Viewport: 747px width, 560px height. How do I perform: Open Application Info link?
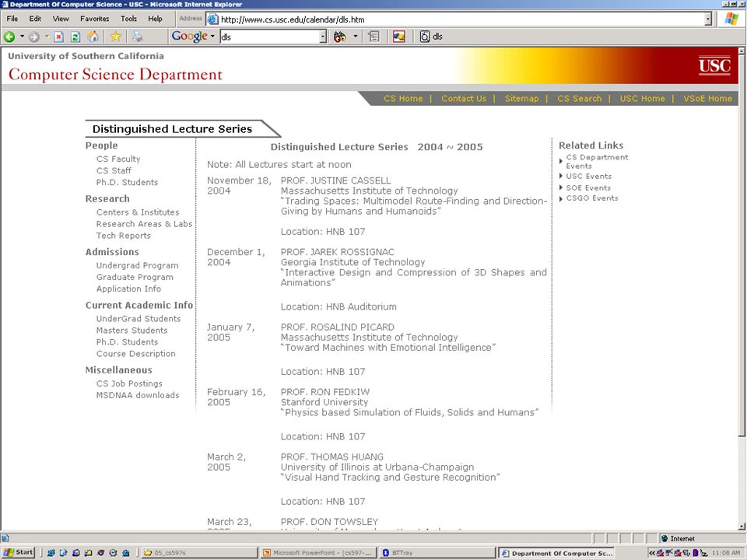[x=128, y=289]
